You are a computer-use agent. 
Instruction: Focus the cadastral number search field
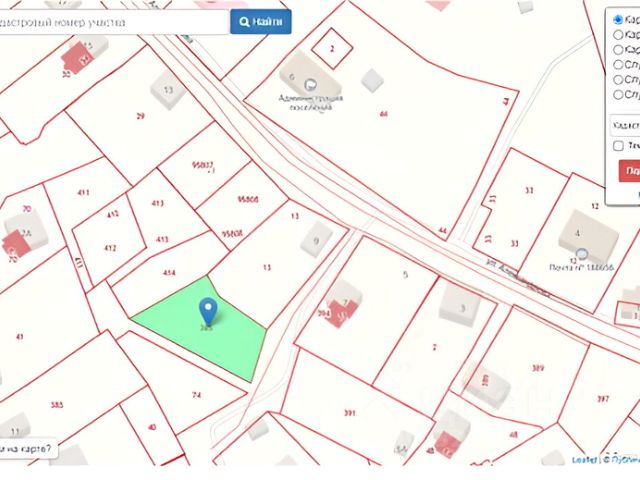(113, 22)
